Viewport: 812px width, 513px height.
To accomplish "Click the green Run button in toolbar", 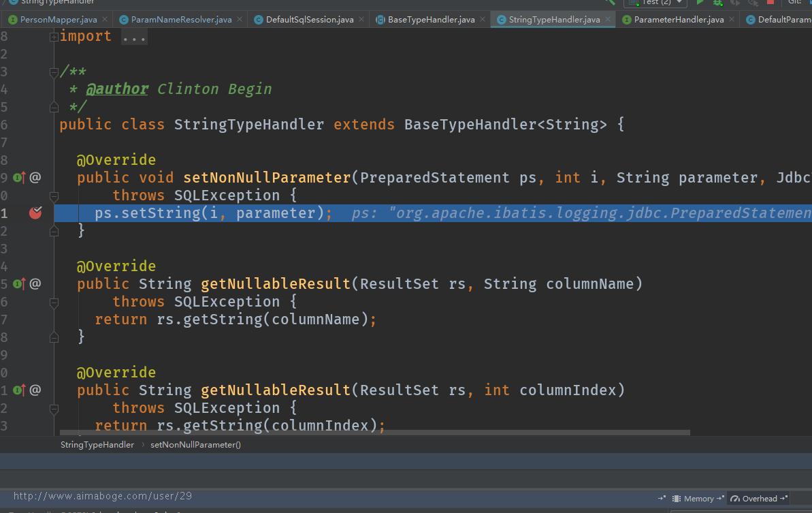I will [x=700, y=2].
